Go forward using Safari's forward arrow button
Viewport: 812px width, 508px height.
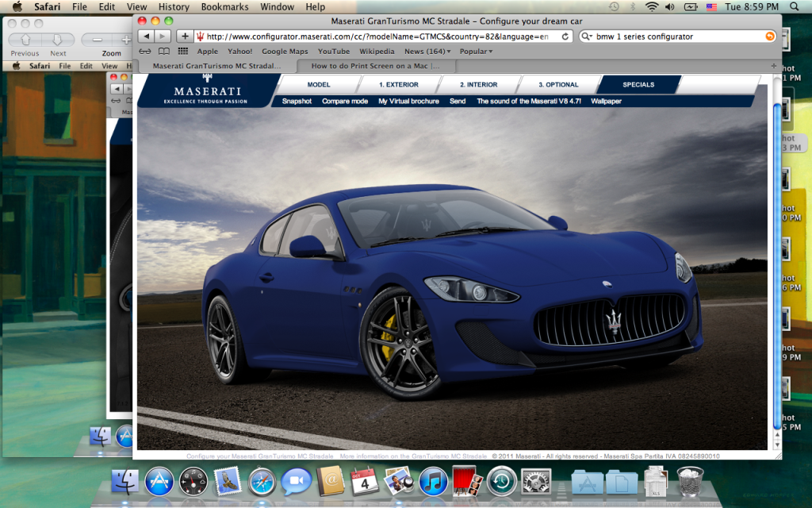163,37
